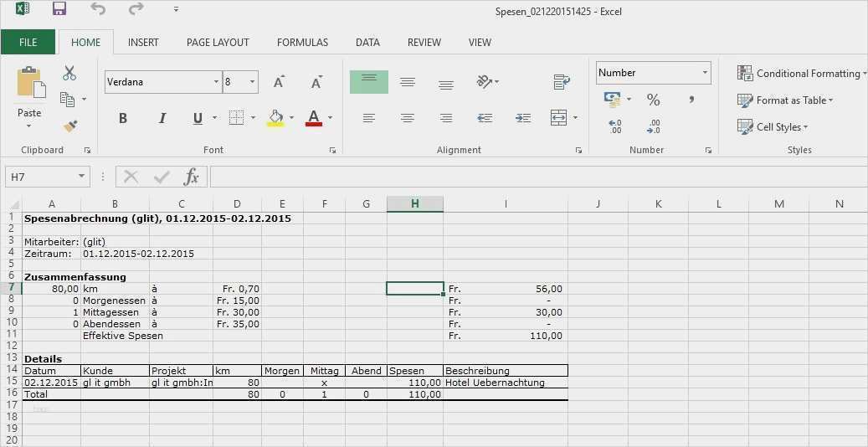Increase the cell indent
Viewport: 868px width, 447px height.
point(523,118)
